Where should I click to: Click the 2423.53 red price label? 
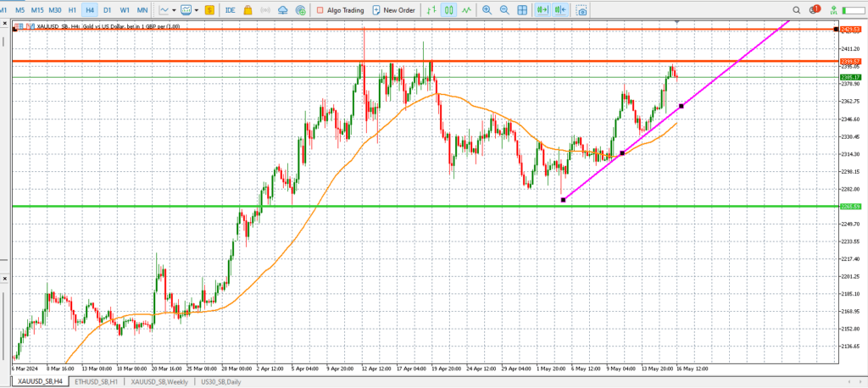pyautogui.click(x=849, y=29)
